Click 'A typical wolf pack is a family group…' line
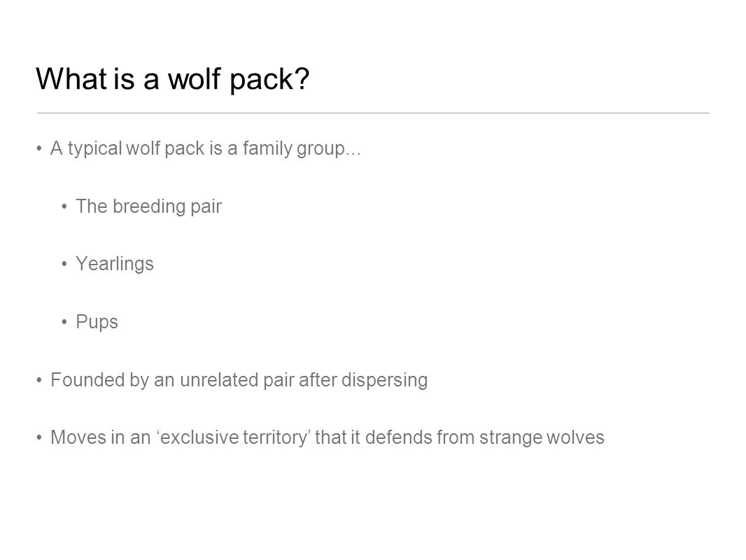Image resolution: width=746 pixels, height=560 pixels. click(206, 149)
